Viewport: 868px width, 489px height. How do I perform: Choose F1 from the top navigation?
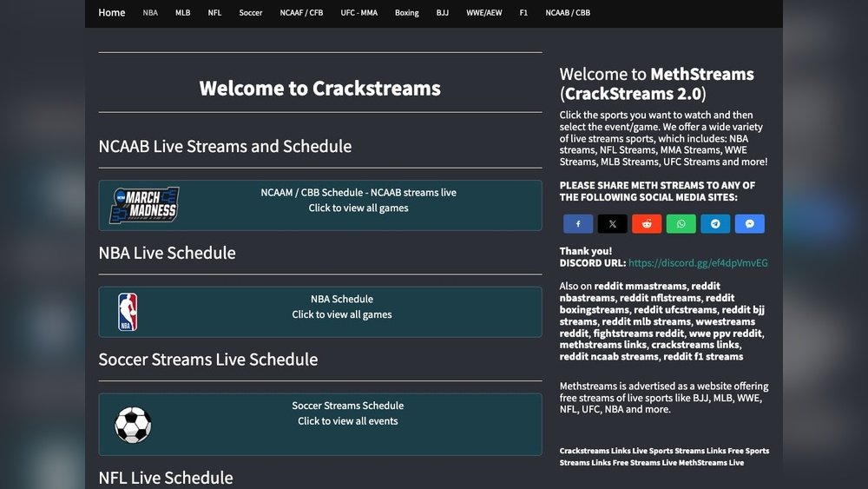(x=523, y=13)
